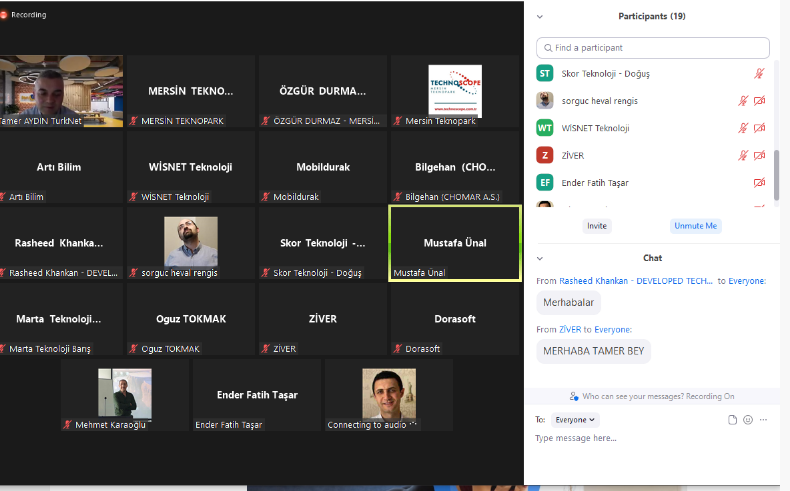The height and width of the screenshot is (491, 790).
Task: Select the Mehmet Karaoğlu profile photo tile
Action: click(x=125, y=395)
